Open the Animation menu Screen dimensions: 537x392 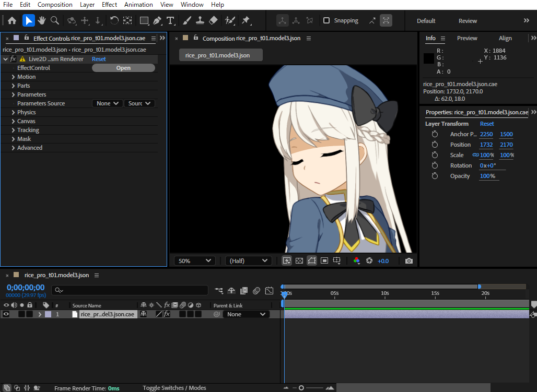point(138,5)
